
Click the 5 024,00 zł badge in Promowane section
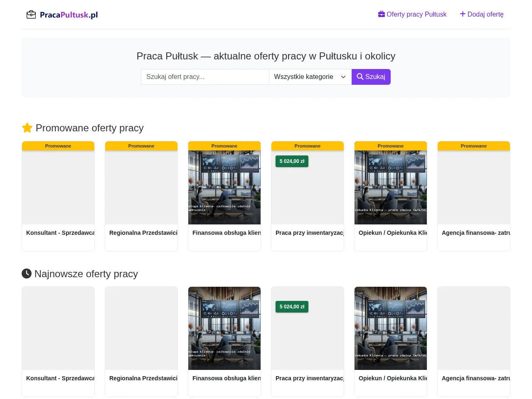[x=292, y=161]
